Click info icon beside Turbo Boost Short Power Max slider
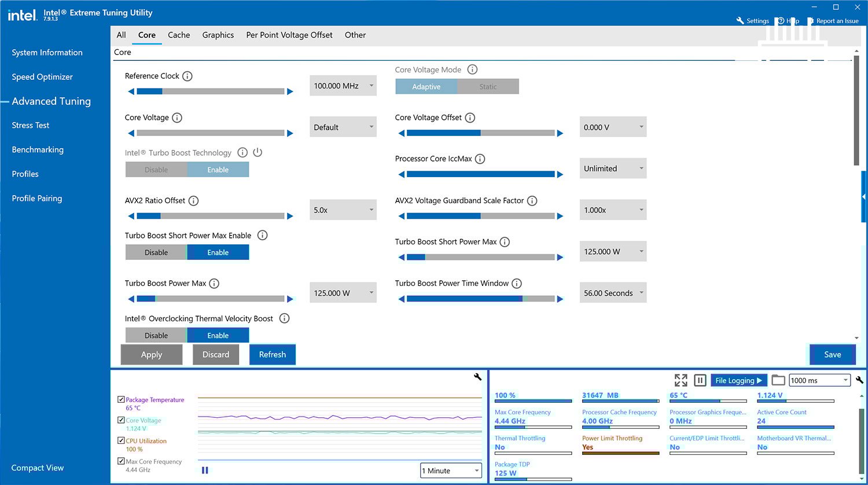This screenshot has width=868, height=485. tap(505, 242)
